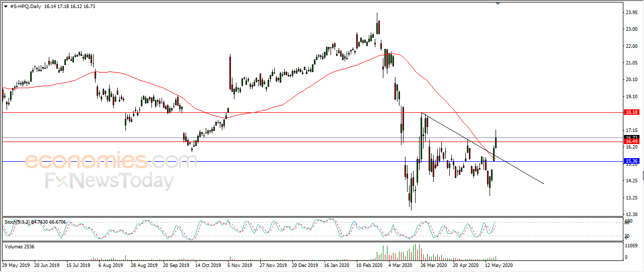Click the chart shift triangle marker at the top
Viewport: 644px width, 272px height.
pos(498,4)
